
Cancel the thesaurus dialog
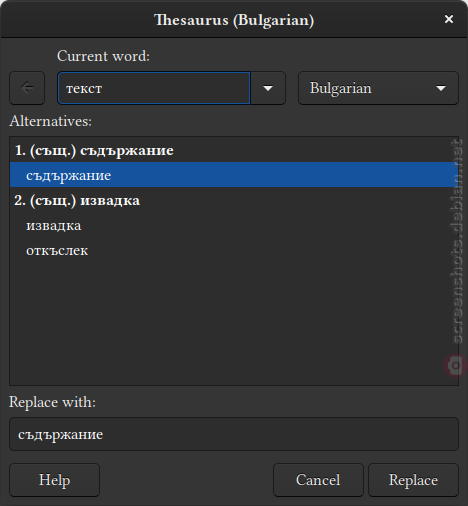318,480
